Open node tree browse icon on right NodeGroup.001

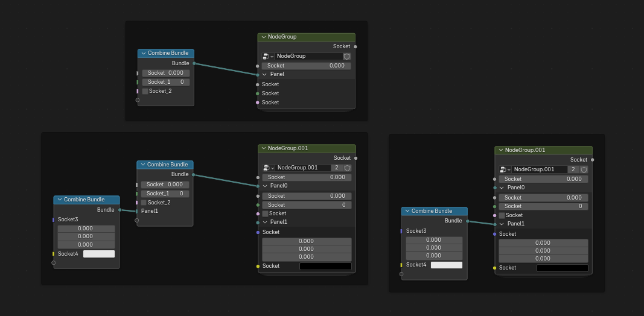[x=505, y=169]
